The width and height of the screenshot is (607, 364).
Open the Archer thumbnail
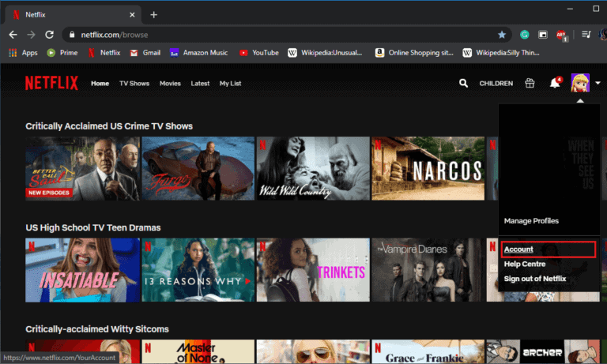[x=543, y=351]
